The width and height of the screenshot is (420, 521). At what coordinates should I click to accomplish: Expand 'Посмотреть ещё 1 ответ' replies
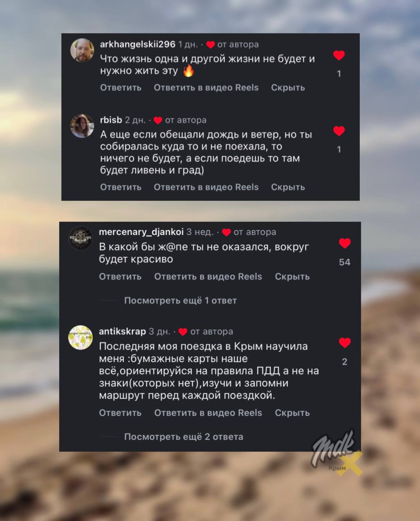coord(180,300)
